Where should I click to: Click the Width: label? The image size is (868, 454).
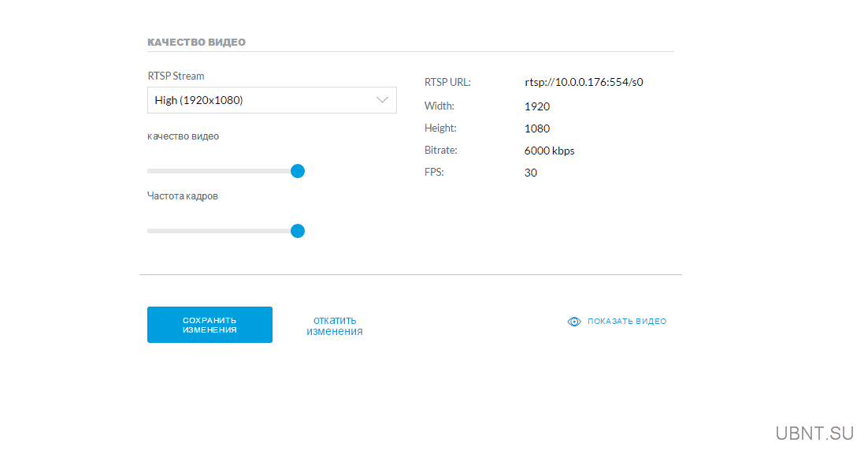pos(439,106)
